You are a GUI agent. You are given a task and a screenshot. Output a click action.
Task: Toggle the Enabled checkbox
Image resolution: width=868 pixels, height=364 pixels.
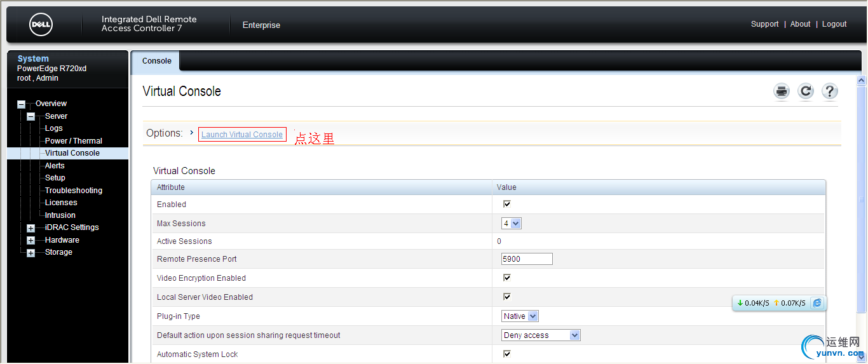pos(507,204)
